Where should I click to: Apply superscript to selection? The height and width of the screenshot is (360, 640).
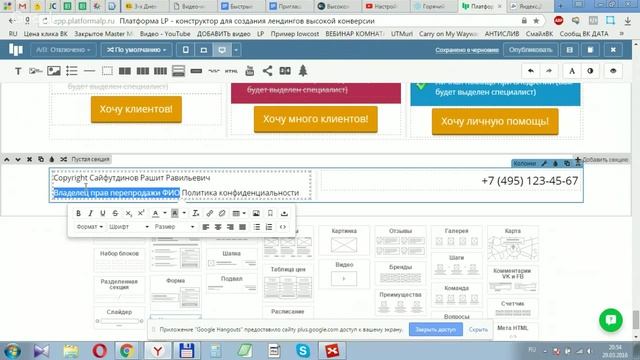coord(141,213)
